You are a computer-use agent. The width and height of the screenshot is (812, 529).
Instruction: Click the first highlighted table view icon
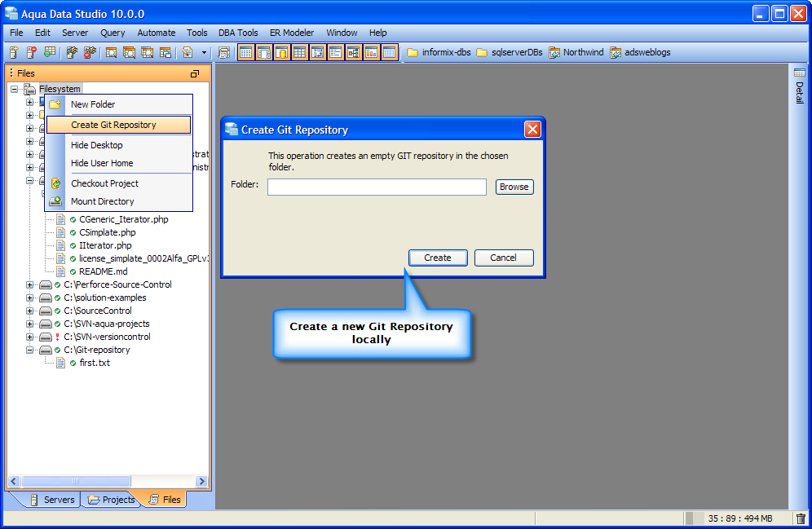tap(246, 52)
